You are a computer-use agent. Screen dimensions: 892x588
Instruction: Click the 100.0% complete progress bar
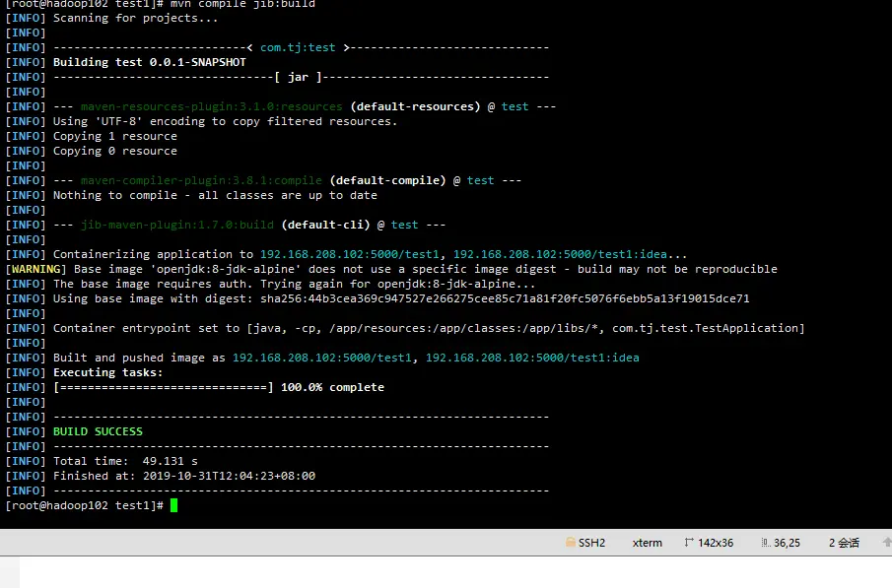pyautogui.click(x=219, y=387)
